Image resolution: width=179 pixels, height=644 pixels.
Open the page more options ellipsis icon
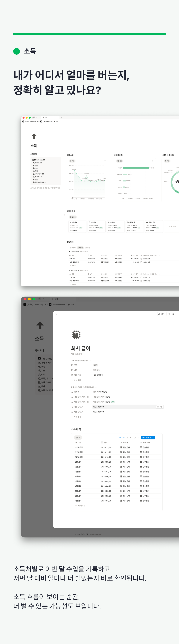coord(177,314)
